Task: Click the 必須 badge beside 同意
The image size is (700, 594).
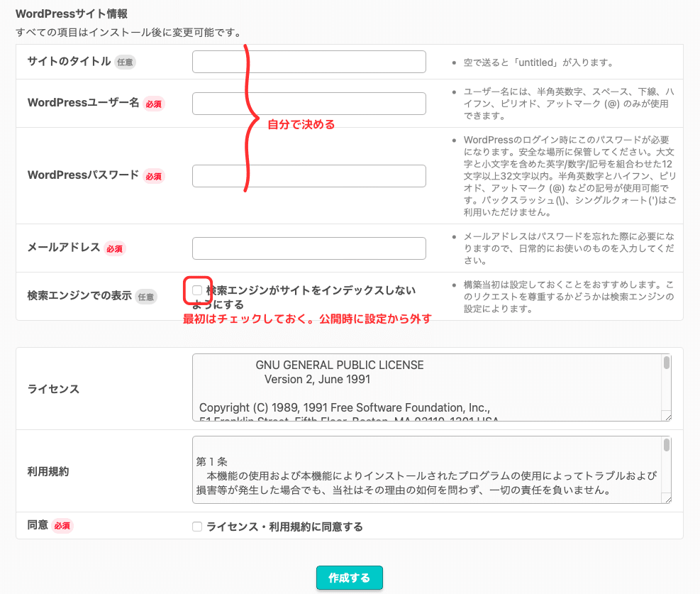Action: coord(62,526)
